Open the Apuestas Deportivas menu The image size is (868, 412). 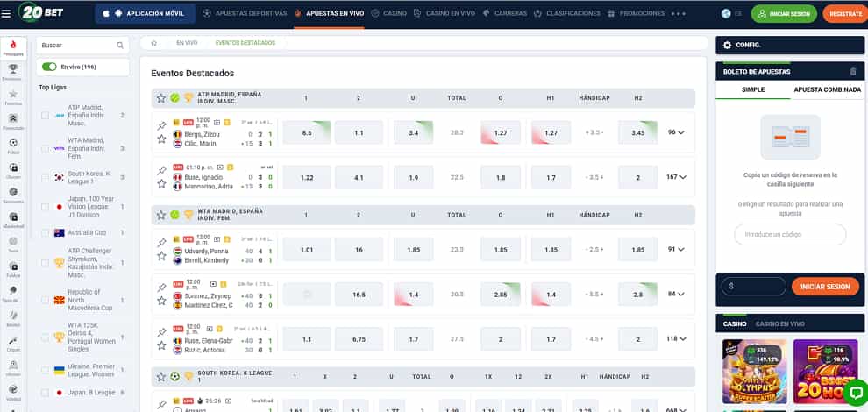pyautogui.click(x=245, y=13)
